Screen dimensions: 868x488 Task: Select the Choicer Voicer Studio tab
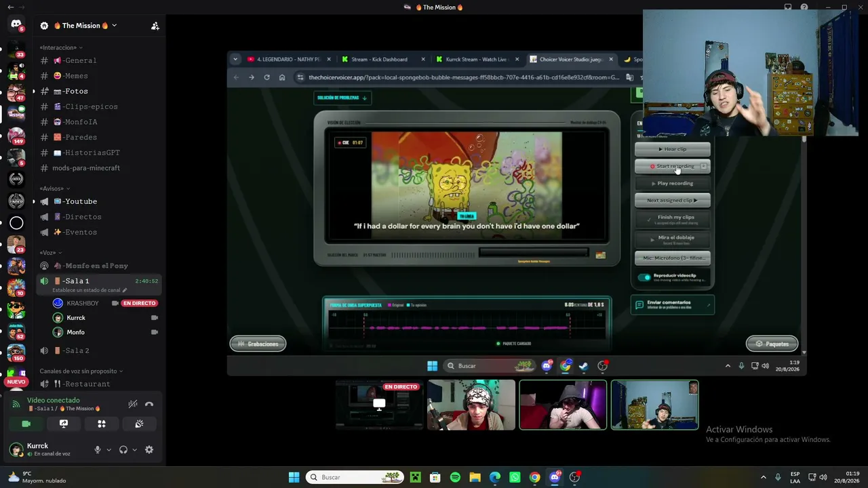pos(572,59)
